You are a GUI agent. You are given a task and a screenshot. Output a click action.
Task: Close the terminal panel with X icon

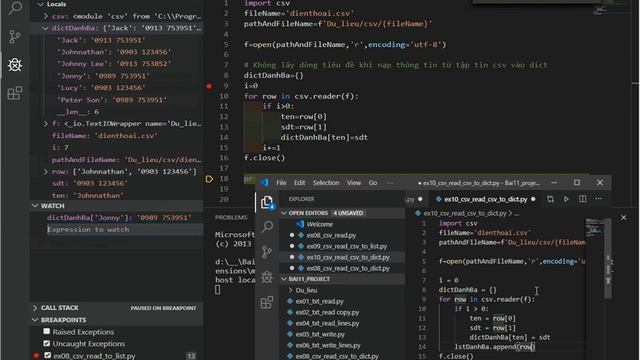[x=624, y=218]
